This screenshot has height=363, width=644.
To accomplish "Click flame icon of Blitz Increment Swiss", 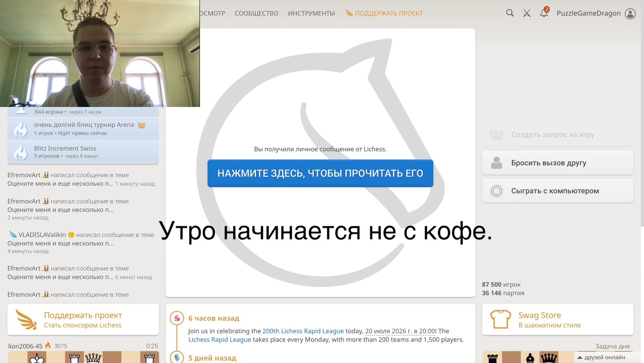I will point(21,152).
